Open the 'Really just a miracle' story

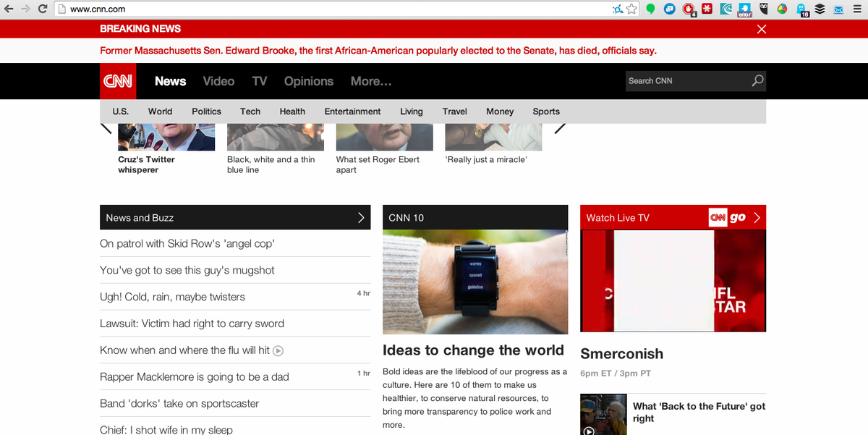pos(486,159)
